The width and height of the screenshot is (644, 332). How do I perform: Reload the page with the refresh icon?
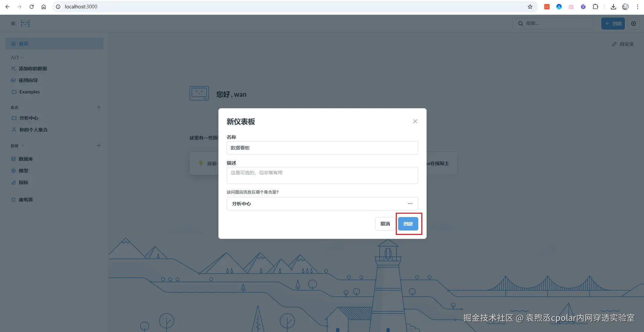(x=32, y=7)
